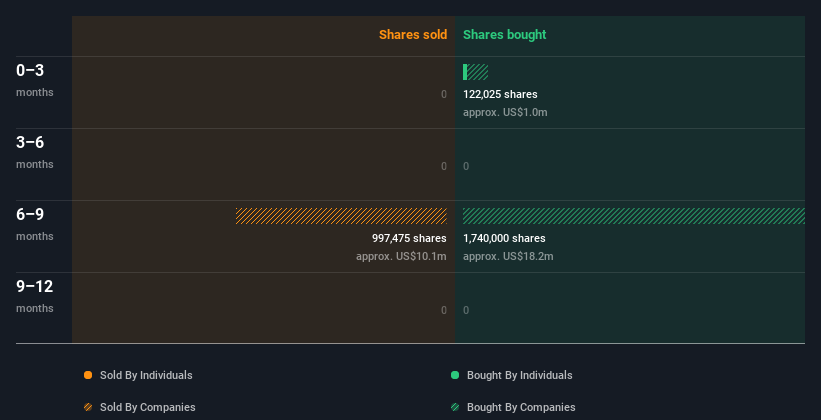821x420 pixels.
Task: Click the orange Sold By Individuals legend dot
Action: (88, 375)
